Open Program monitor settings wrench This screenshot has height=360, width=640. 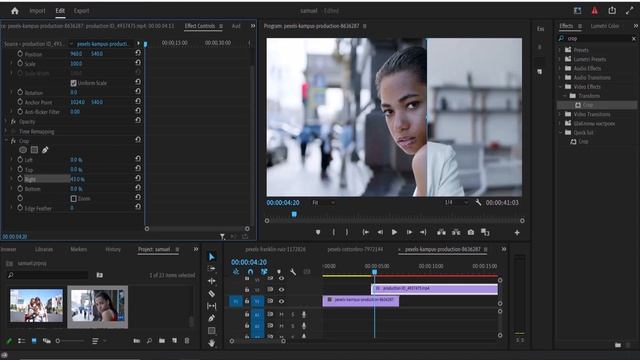tap(478, 202)
